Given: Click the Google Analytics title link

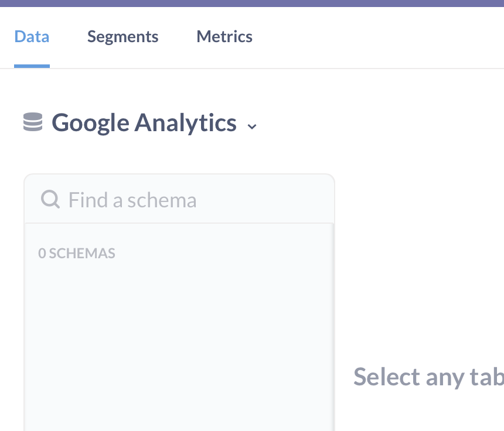Looking at the screenshot, I should (x=144, y=122).
